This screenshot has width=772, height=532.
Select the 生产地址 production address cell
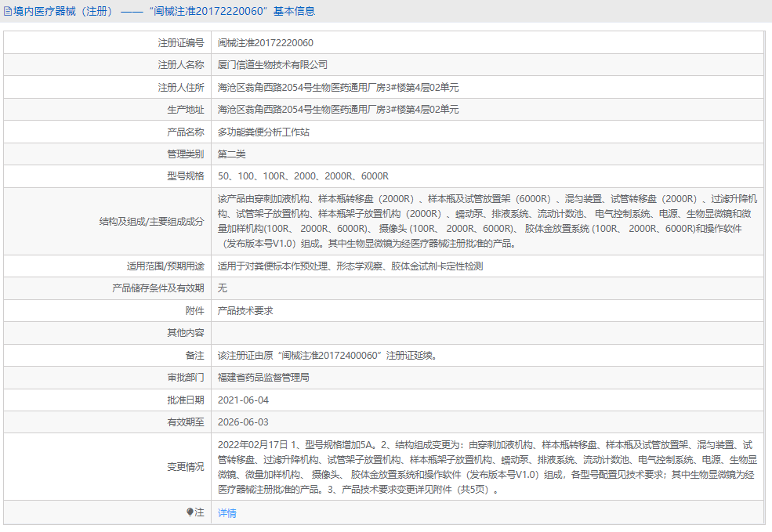click(x=337, y=110)
